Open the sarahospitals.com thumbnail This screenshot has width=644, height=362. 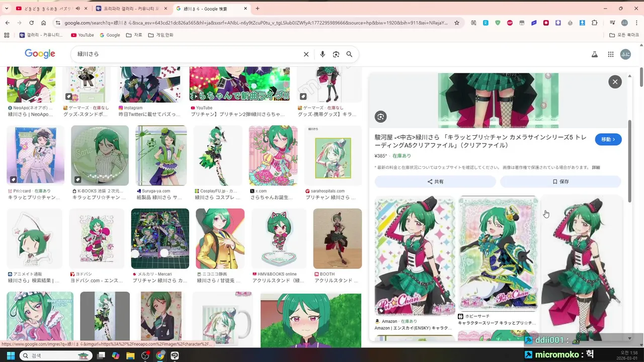tap(333, 156)
